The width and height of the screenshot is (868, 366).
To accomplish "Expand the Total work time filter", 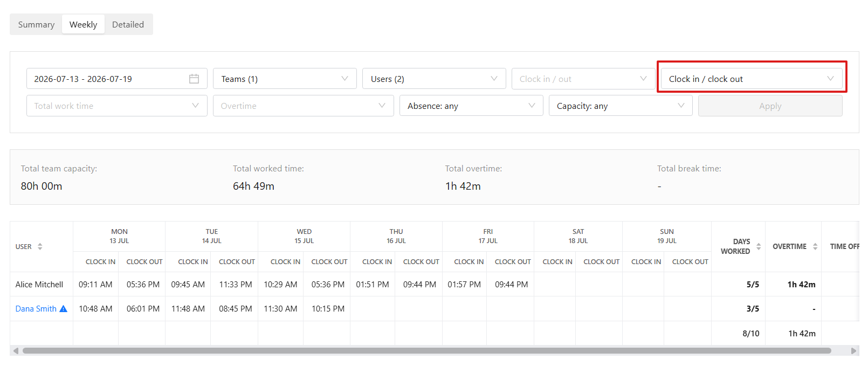I will [x=117, y=106].
